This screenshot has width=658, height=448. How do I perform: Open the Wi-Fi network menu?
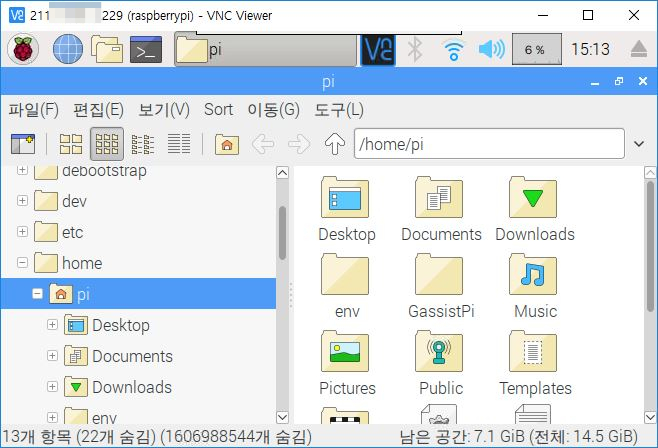click(454, 50)
